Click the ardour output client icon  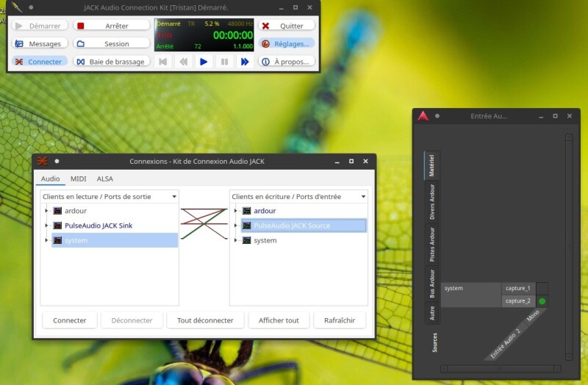(x=57, y=211)
